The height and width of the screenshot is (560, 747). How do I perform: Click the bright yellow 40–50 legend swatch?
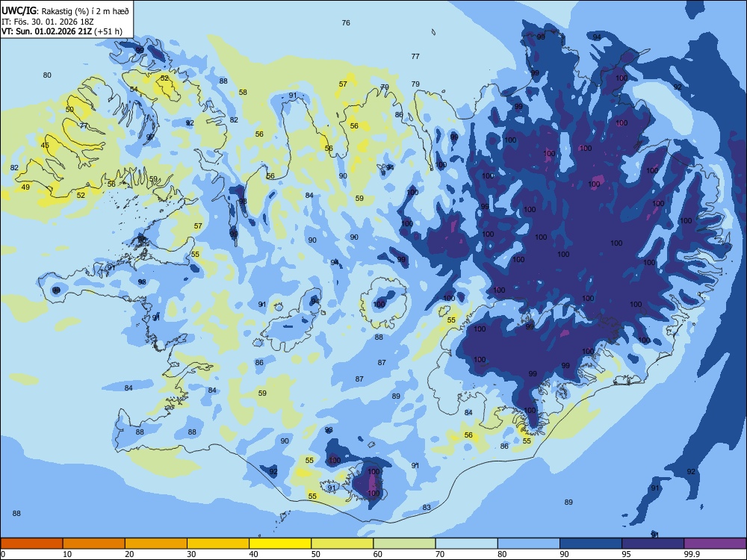pyautogui.click(x=280, y=544)
